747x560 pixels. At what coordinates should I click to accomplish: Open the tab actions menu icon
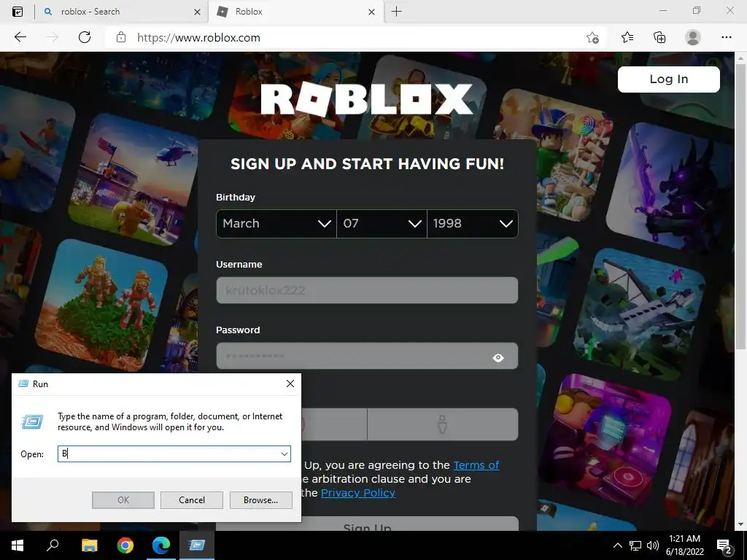coord(18,12)
